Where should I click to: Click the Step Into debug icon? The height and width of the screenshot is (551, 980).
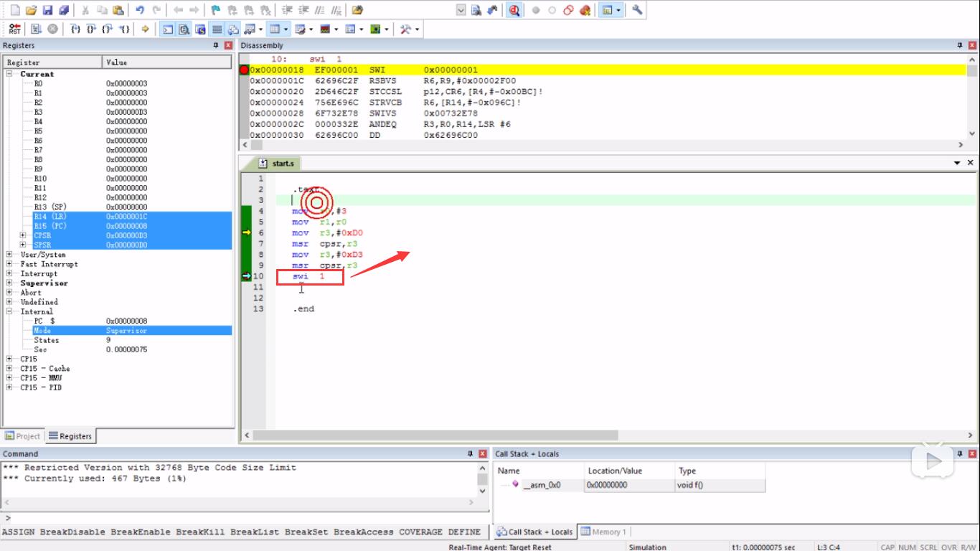(74, 29)
